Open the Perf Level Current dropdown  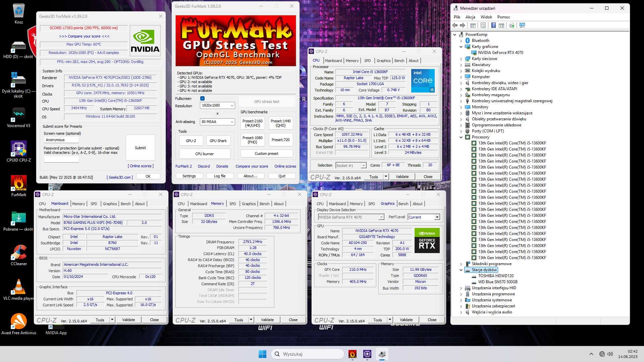424,217
